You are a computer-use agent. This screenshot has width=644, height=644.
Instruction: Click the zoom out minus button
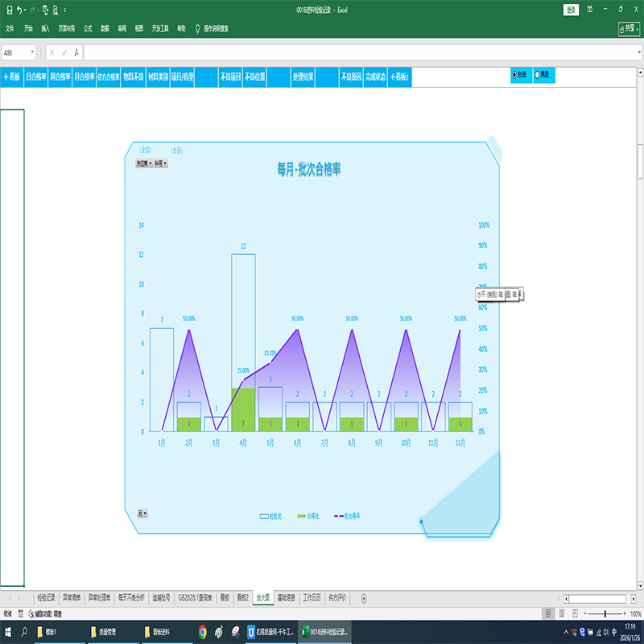click(585, 613)
